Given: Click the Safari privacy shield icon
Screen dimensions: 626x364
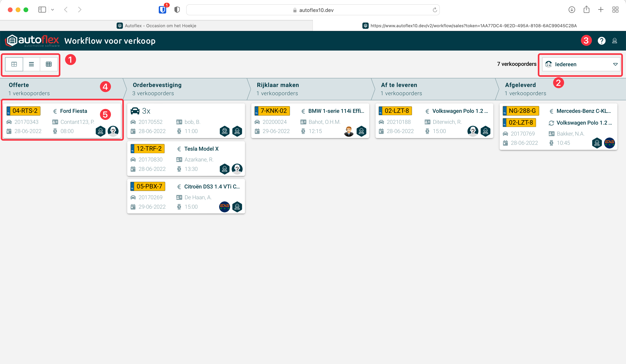Looking at the screenshot, I should pyautogui.click(x=177, y=10).
